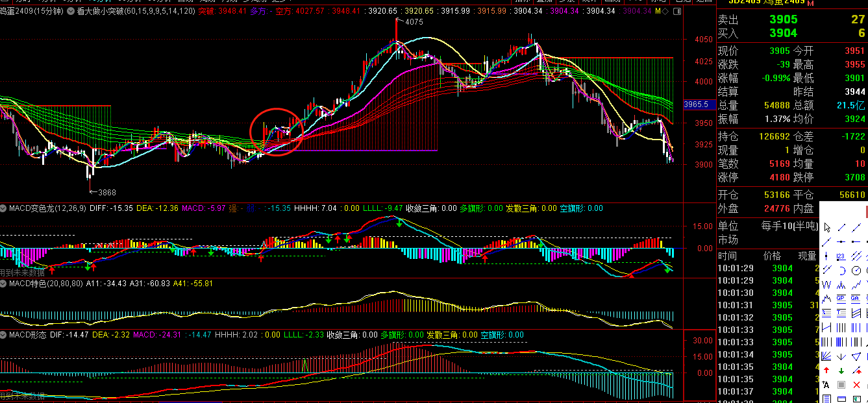Select the arrow pointer tool in drawing palette

pyautogui.click(x=827, y=228)
